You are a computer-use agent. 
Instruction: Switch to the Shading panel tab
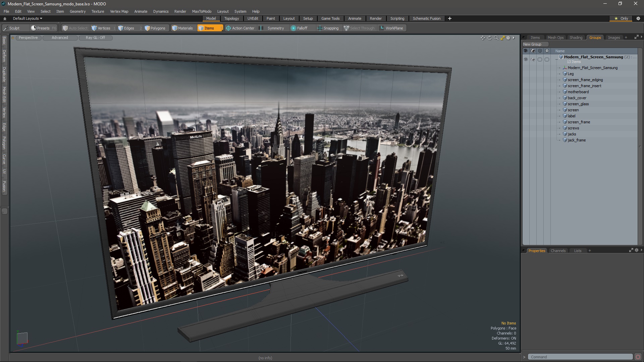coord(576,38)
